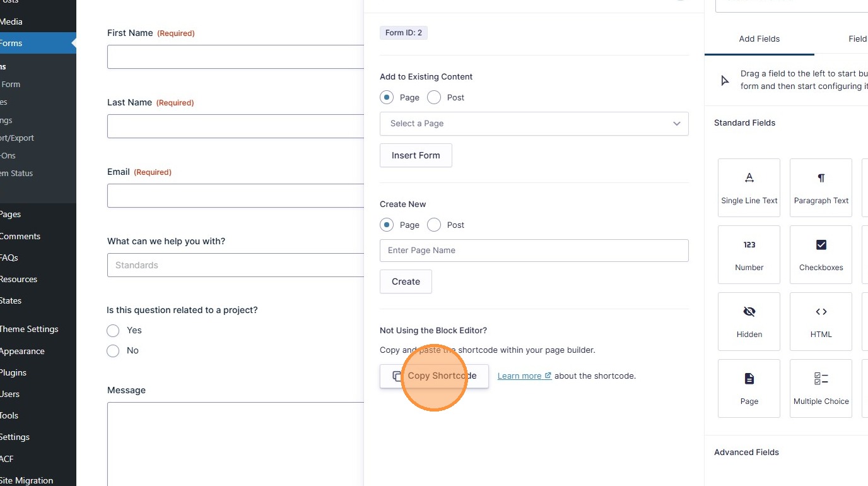The image size is (868, 486).
Task: Select Post under Add to Existing Content
Action: (434, 98)
